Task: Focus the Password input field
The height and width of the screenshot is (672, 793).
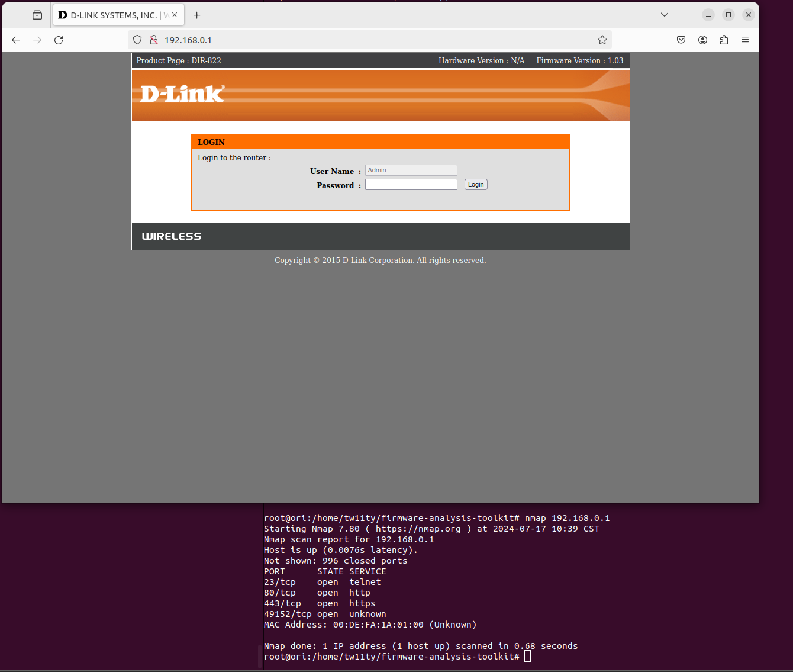Action: tap(411, 185)
